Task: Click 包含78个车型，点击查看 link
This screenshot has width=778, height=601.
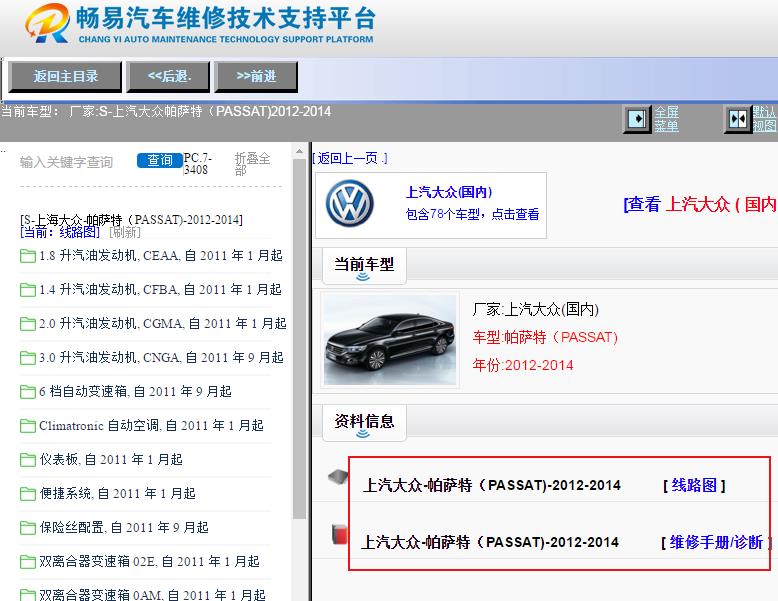Action: point(472,214)
